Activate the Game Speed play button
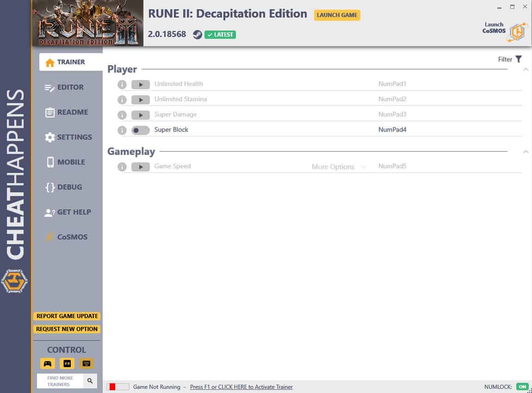This screenshot has height=393, width=532. (141, 167)
